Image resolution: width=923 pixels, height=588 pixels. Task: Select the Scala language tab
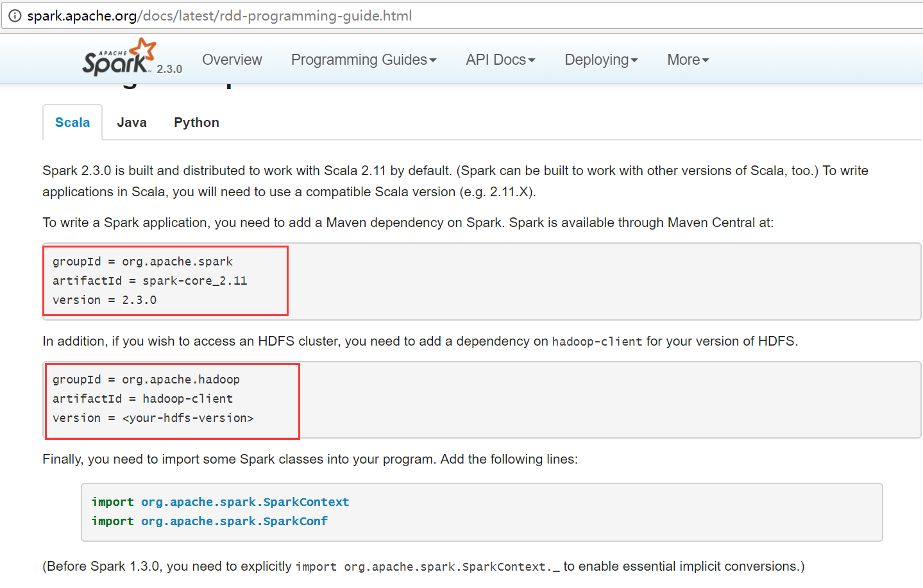click(x=72, y=122)
